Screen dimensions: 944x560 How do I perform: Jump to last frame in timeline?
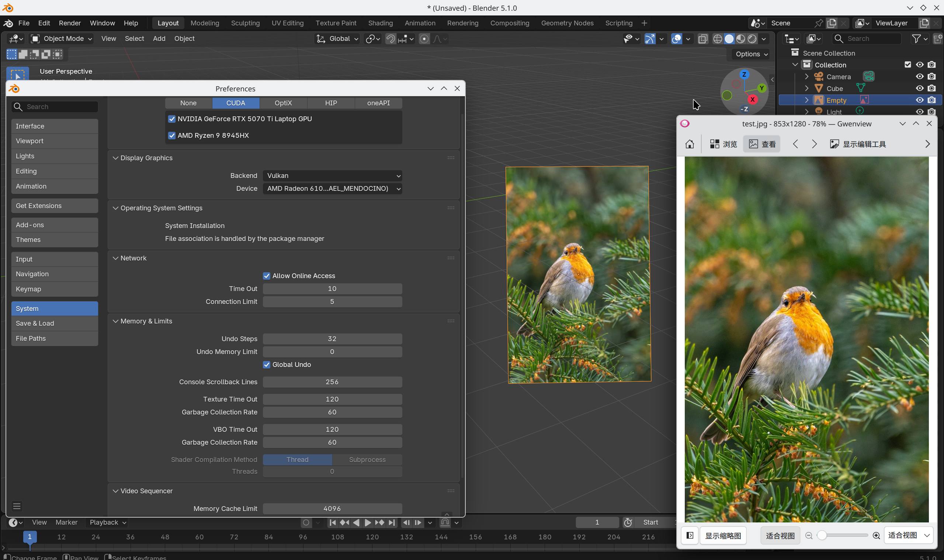pos(392,523)
